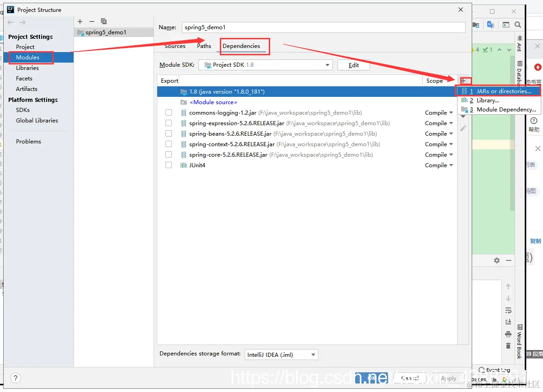
Task: Switch to the Paths tab
Action: tap(204, 46)
